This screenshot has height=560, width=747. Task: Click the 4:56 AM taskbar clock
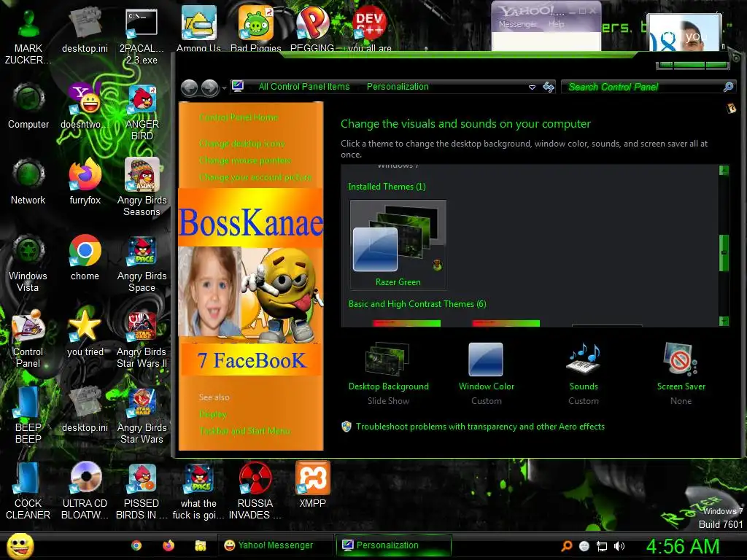[682, 546]
